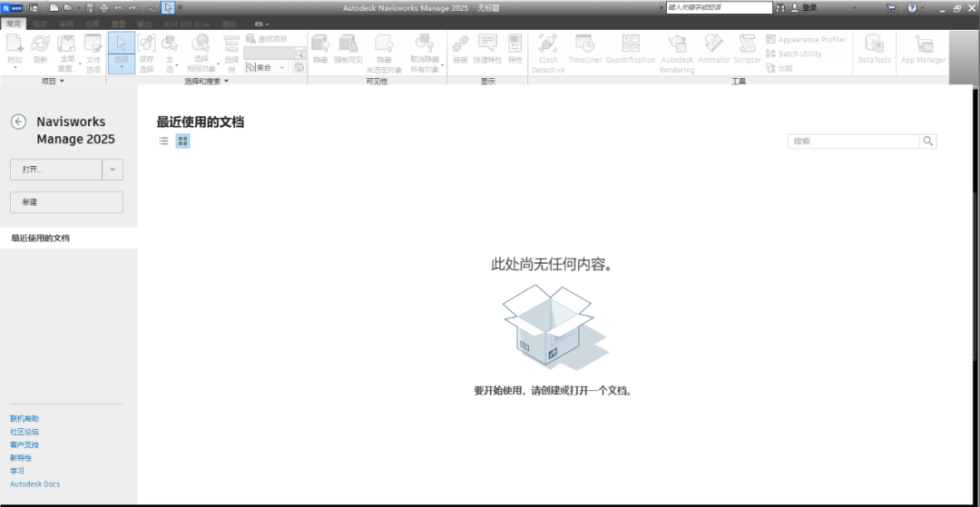The image size is (980, 507).
Task: Click the 新建 button
Action: [66, 202]
